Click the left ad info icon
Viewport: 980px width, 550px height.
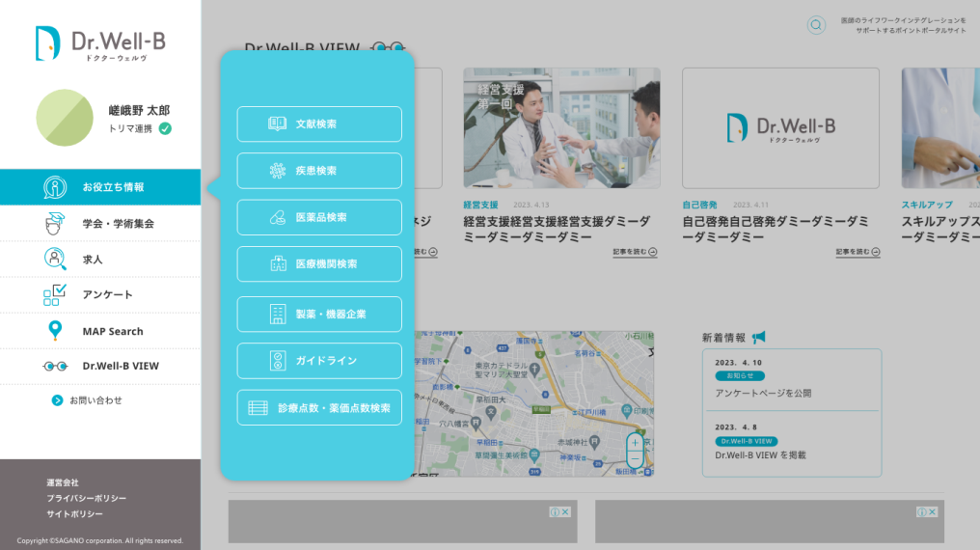pos(555,511)
